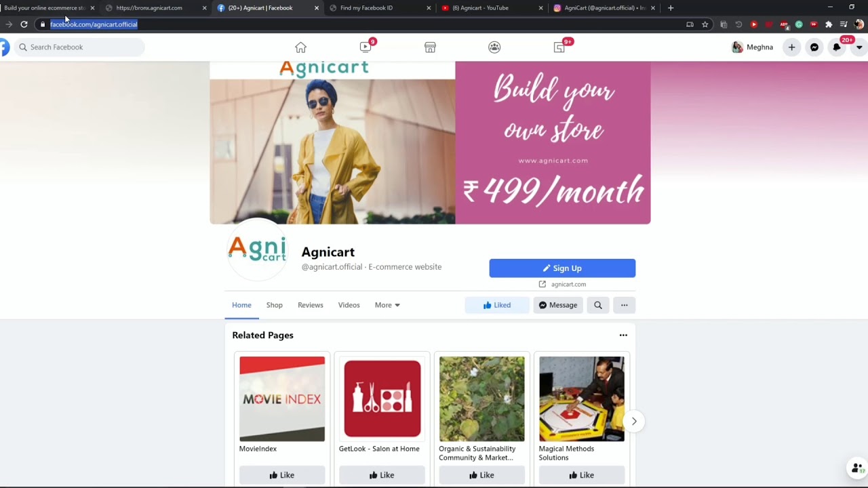Image resolution: width=868 pixels, height=488 pixels.
Task: Click the red play button extension icon
Action: coord(753,24)
